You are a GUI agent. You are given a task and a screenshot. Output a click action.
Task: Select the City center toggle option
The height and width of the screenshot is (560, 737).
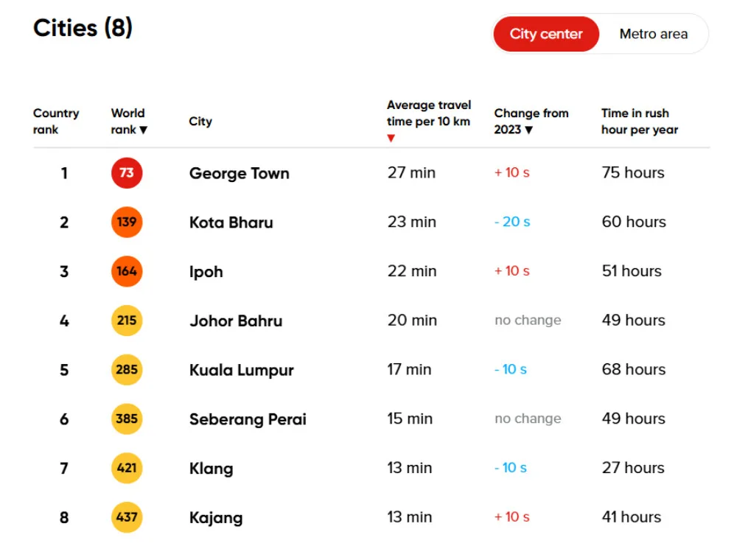546,34
